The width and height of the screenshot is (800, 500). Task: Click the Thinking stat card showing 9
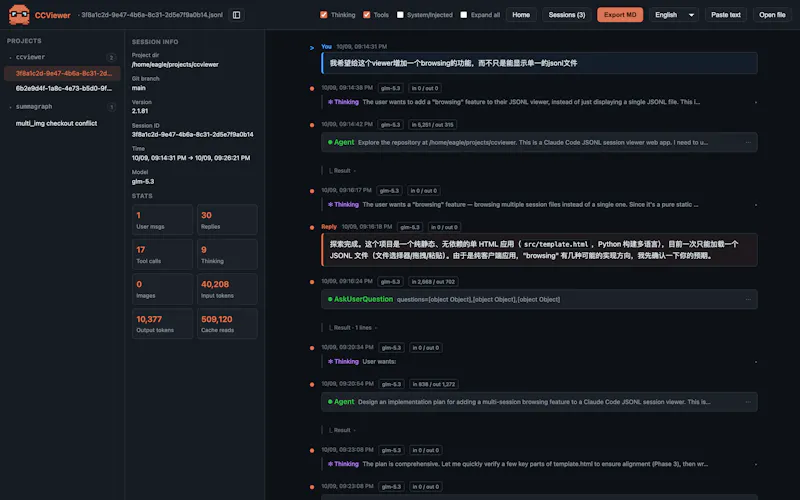pos(227,254)
